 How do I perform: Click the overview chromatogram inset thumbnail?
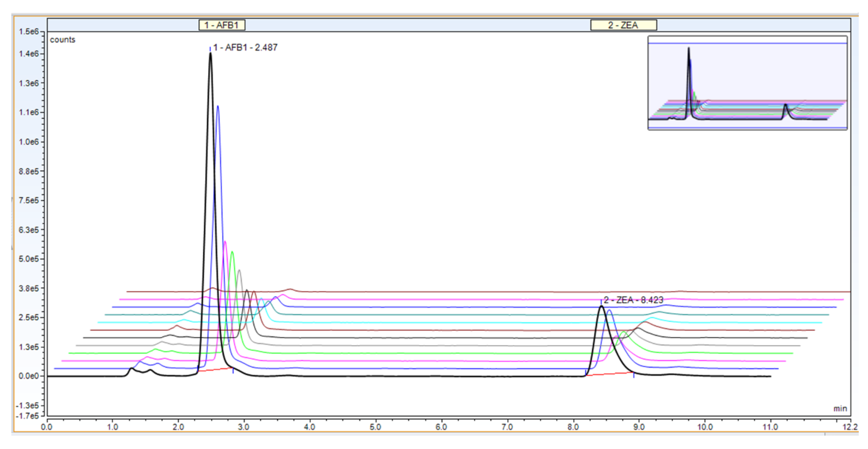click(x=747, y=83)
